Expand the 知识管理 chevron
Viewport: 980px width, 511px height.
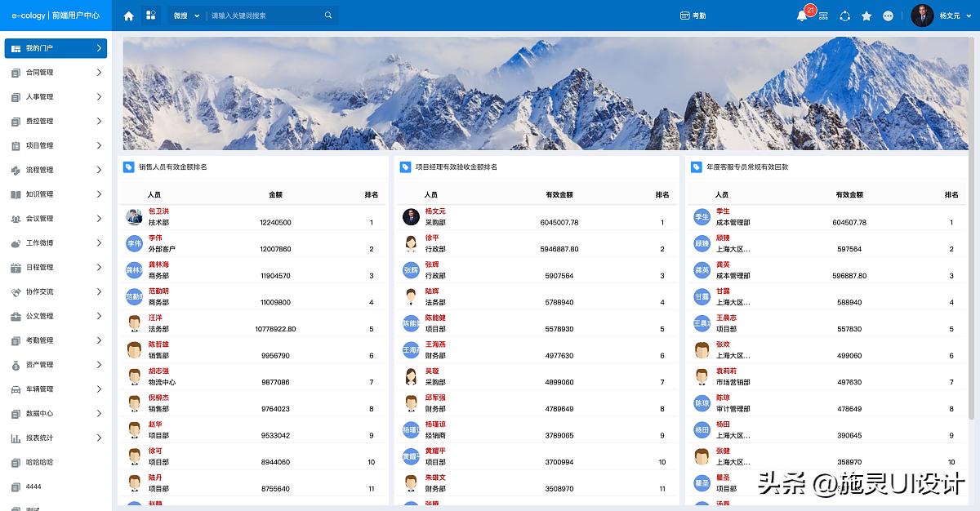coord(99,194)
